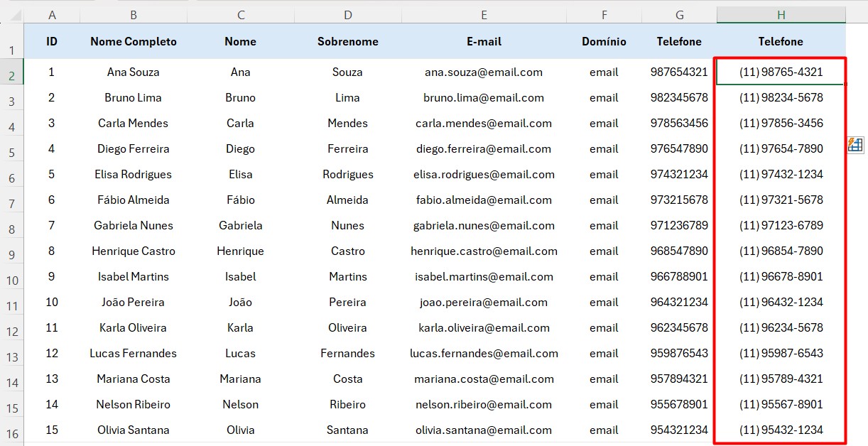Click the Telefone header in column H

point(781,41)
